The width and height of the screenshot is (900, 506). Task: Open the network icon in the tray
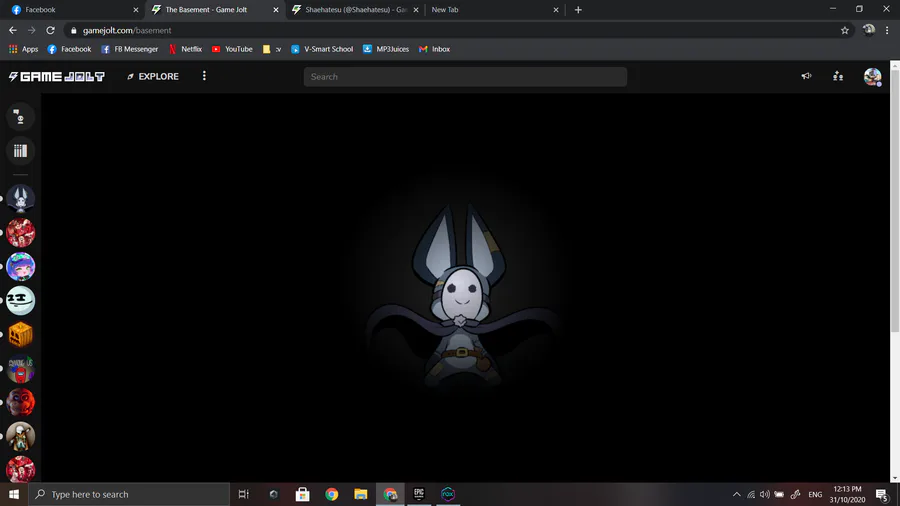pos(751,494)
